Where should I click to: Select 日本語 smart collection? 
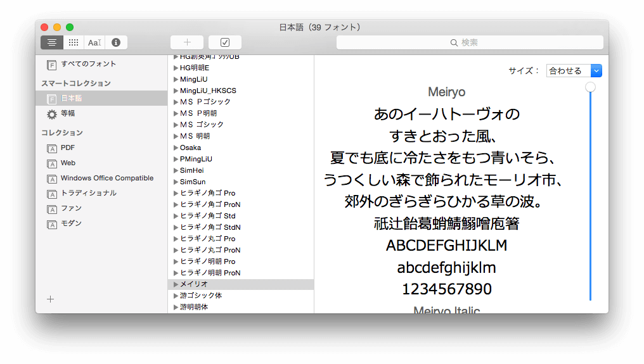[101, 99]
